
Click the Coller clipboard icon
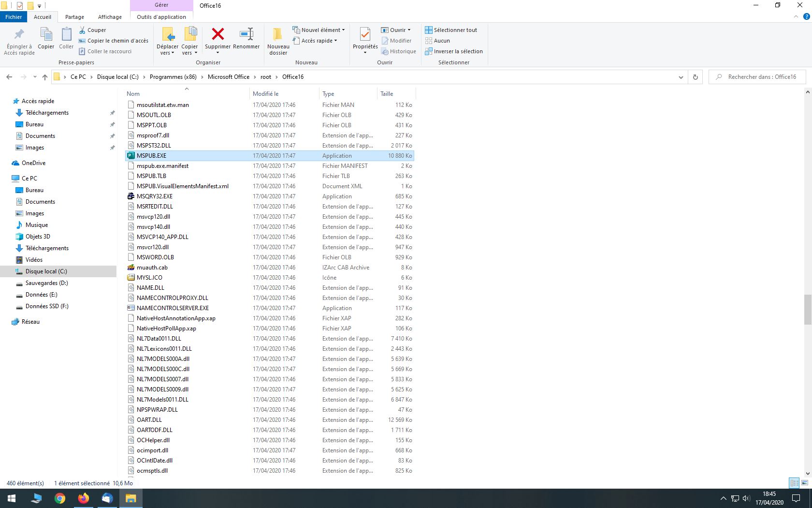[66, 34]
